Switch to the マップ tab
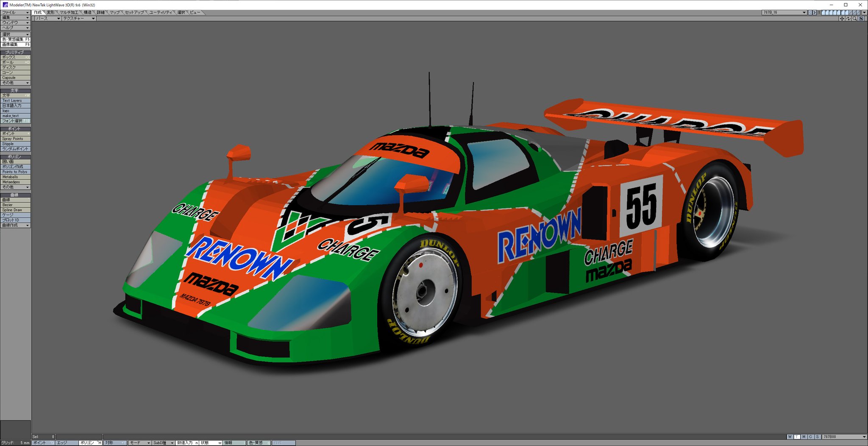Image resolution: width=868 pixels, height=446 pixels. click(115, 12)
